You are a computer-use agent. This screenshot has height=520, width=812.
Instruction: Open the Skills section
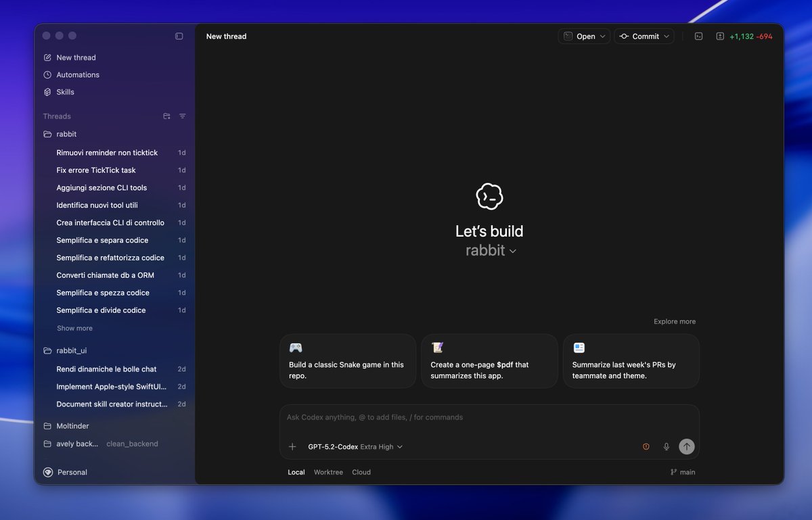(x=64, y=91)
